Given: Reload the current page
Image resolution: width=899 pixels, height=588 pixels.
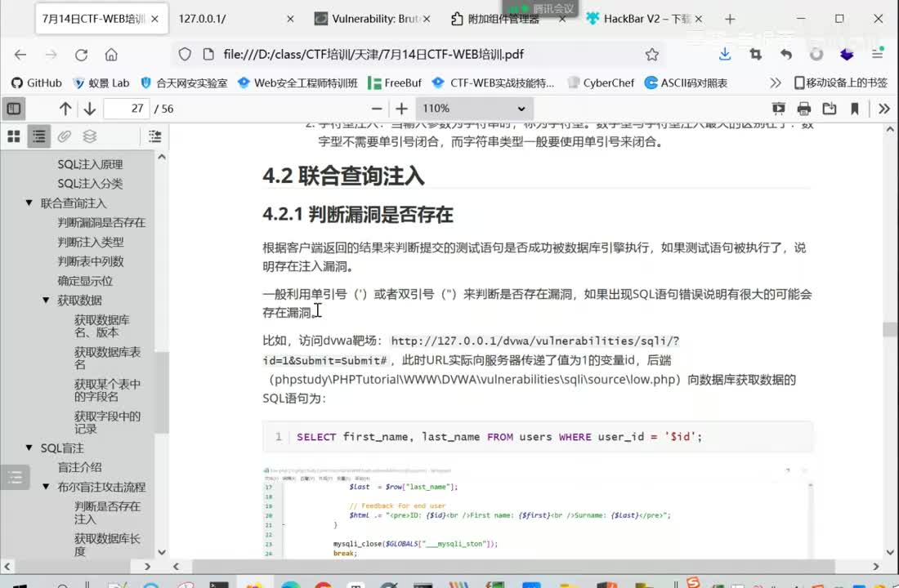Looking at the screenshot, I should click(81, 55).
